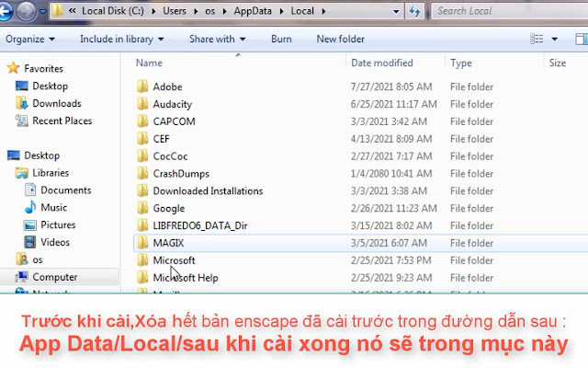Select Computer in navigation pane
Image resolution: width=588 pixels, height=368 pixels.
(46, 277)
